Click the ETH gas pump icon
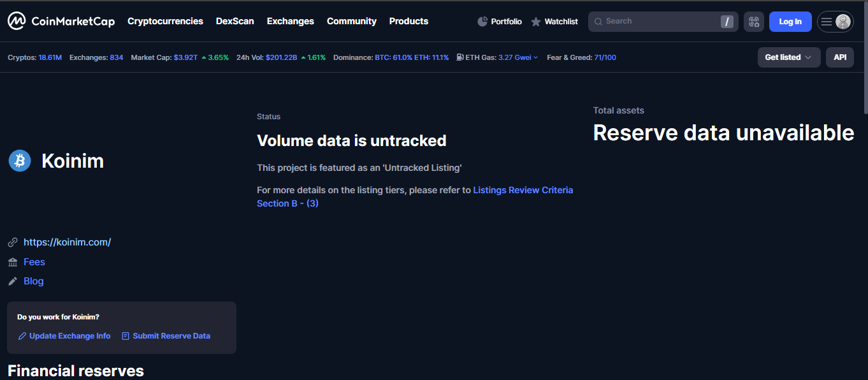 [460, 57]
